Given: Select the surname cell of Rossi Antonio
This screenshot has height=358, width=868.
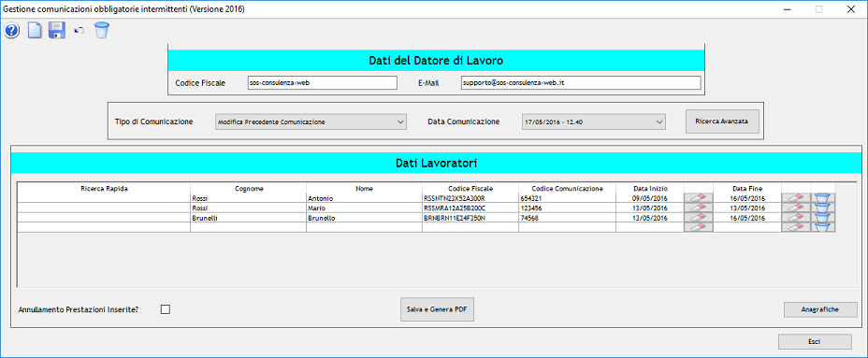Looking at the screenshot, I should pos(249,198).
